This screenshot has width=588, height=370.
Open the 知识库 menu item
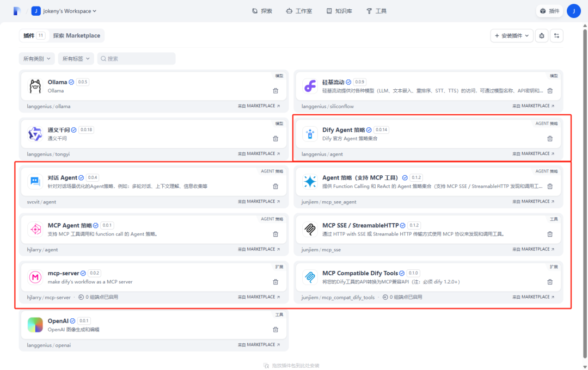(339, 11)
